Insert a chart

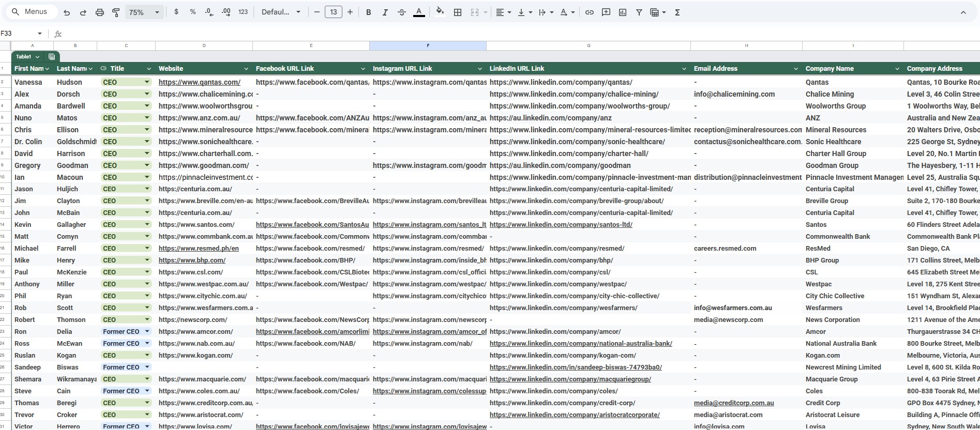pos(623,12)
